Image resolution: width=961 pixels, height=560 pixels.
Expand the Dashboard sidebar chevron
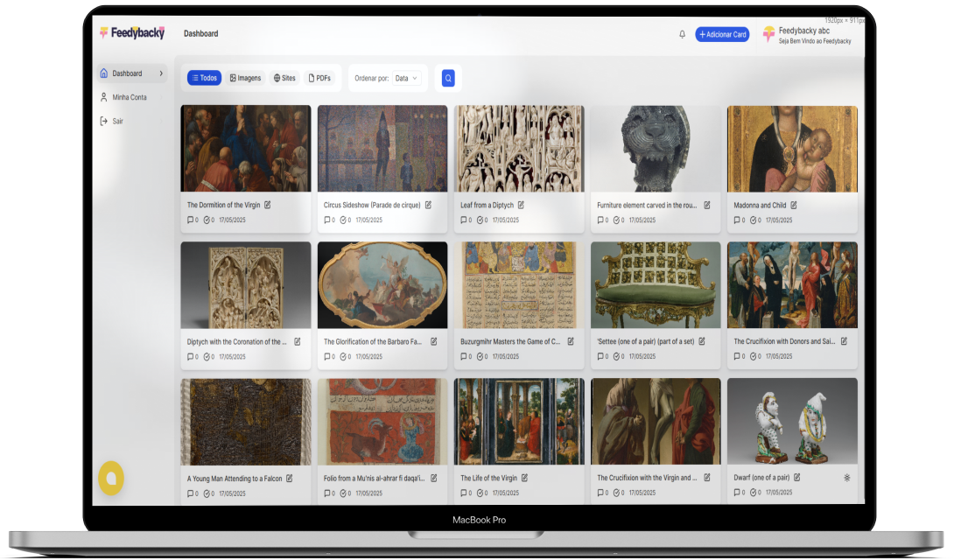[161, 73]
